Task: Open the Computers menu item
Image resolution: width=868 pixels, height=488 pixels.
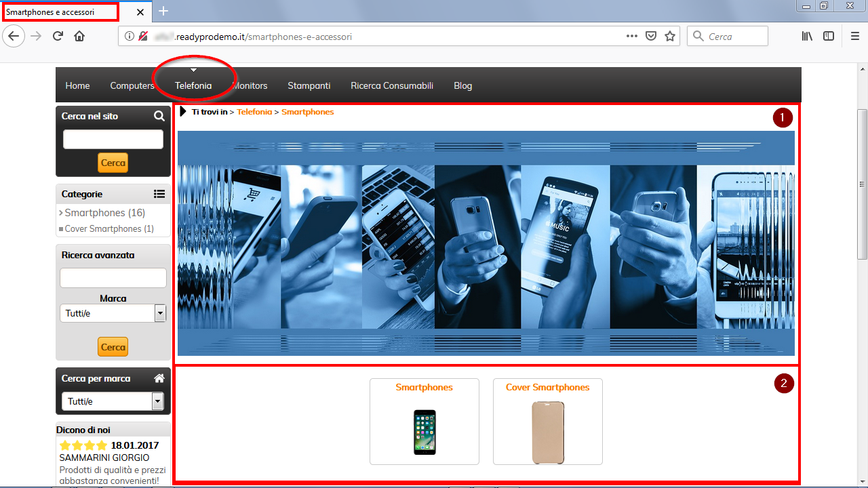Action: coord(132,85)
